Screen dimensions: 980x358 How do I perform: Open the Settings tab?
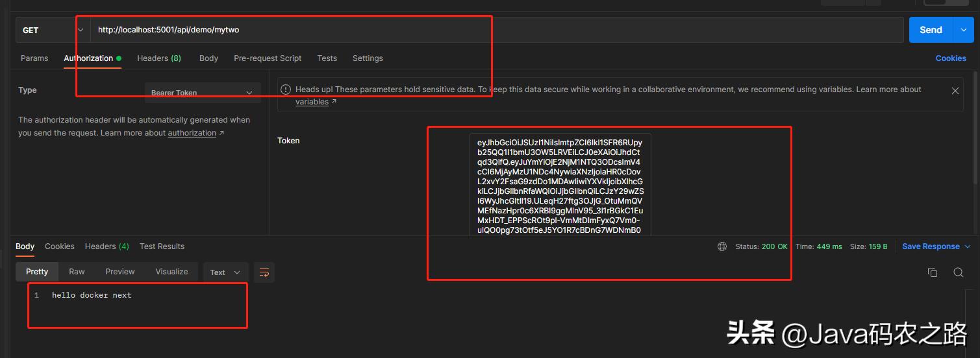[368, 58]
